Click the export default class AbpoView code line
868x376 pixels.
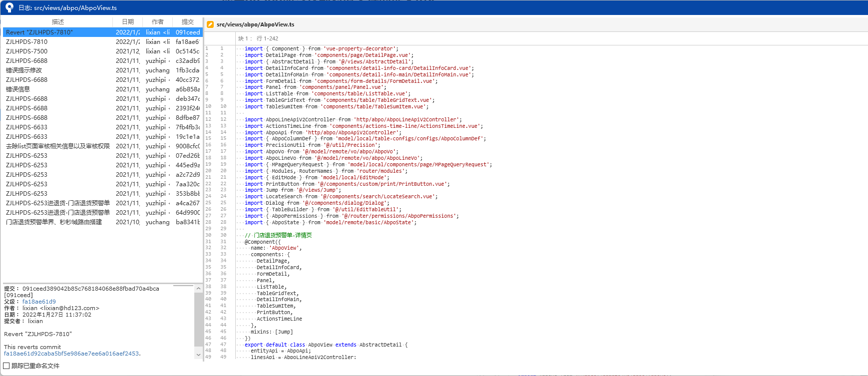326,345
